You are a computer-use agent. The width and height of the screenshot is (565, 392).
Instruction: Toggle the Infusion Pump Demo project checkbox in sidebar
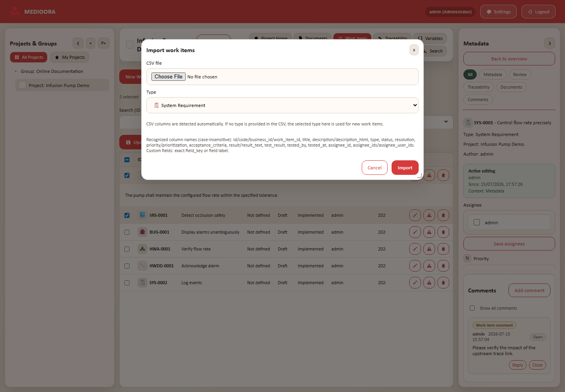tap(22, 85)
